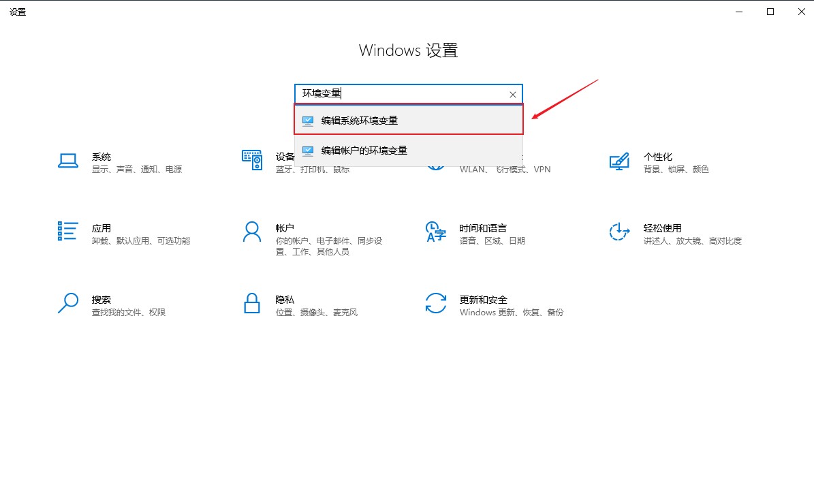Open the 个性化 paintbrush icon

pos(619,161)
